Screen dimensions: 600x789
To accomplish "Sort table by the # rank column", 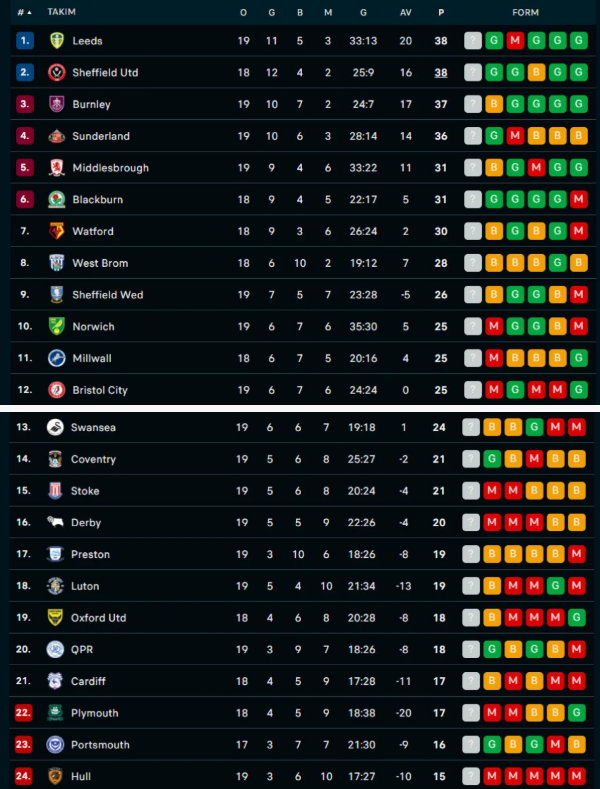I will 24,12.
